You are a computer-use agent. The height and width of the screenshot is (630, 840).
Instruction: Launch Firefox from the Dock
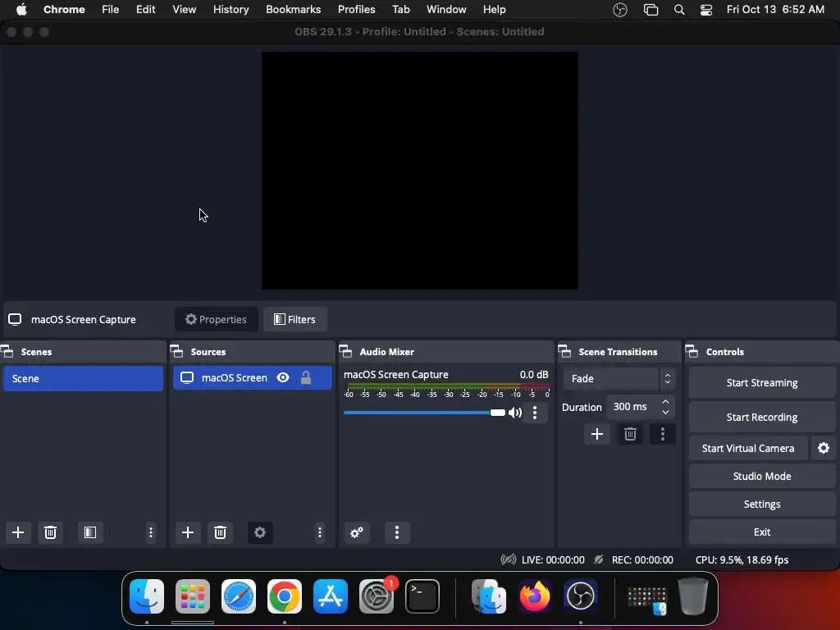click(x=535, y=596)
